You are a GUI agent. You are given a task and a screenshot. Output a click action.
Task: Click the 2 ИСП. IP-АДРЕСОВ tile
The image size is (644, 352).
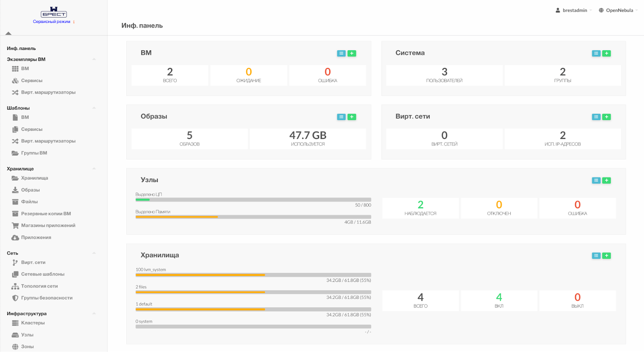563,139
